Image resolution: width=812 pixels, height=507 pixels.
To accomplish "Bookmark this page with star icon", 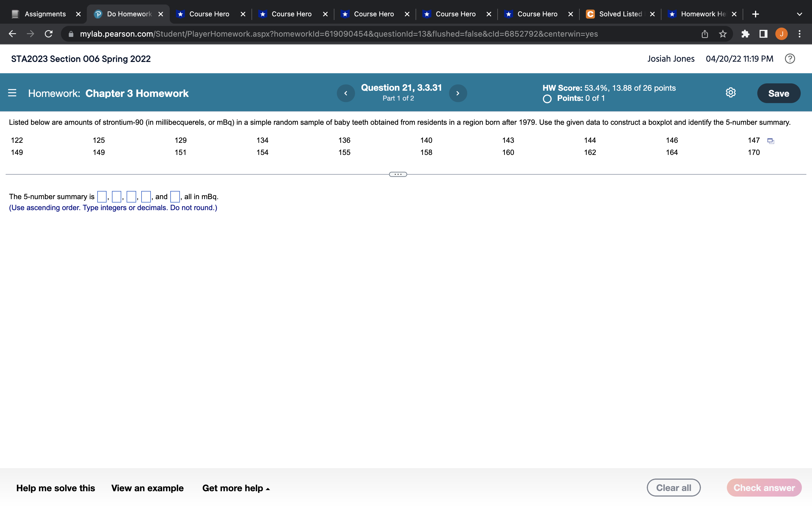I will click(x=723, y=34).
